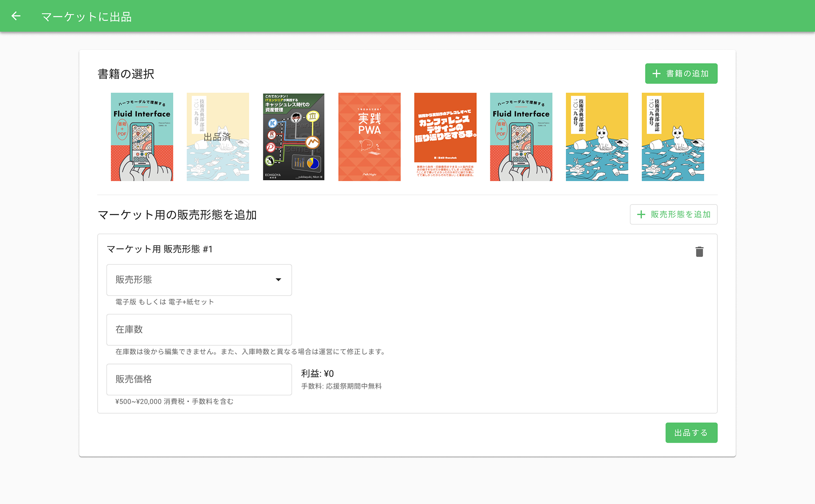The image size is (815, 504).
Task: Click plus icon in 書籍の追加 button
Action: [x=656, y=74]
